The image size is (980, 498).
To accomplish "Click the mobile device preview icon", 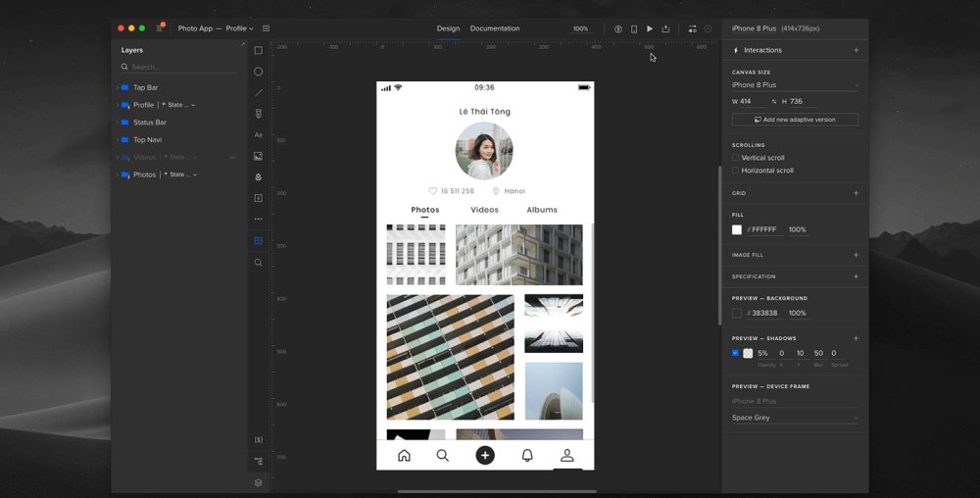I will coord(634,28).
